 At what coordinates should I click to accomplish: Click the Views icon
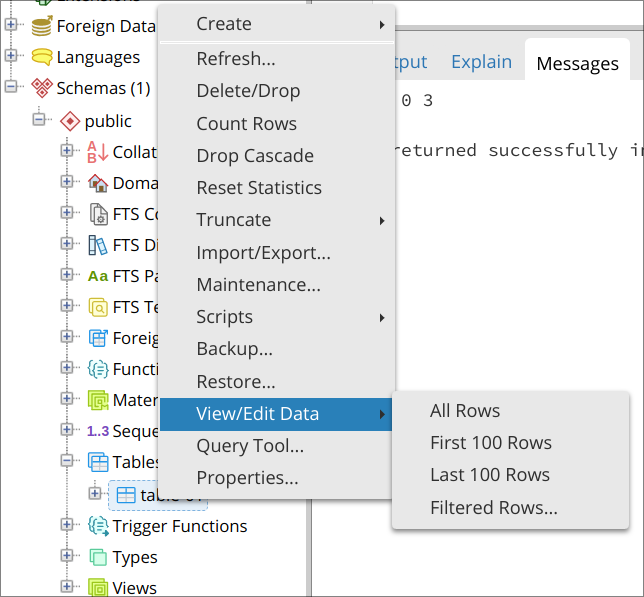[x=98, y=588]
